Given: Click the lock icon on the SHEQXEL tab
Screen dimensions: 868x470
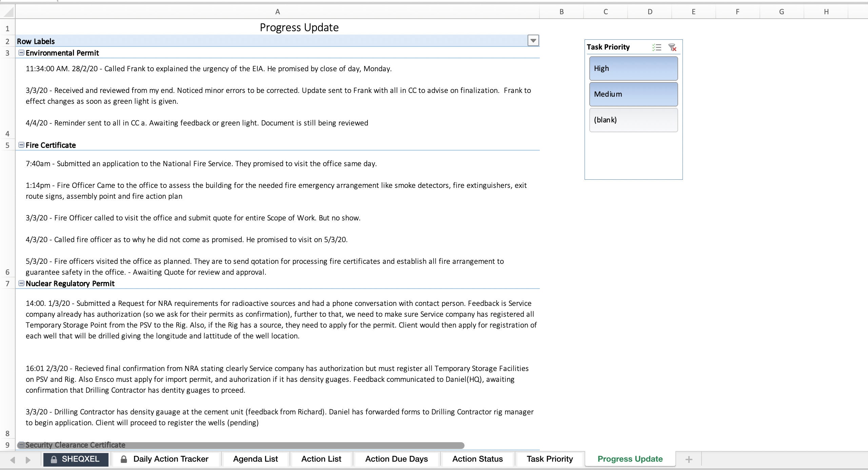Looking at the screenshot, I should 54,459.
